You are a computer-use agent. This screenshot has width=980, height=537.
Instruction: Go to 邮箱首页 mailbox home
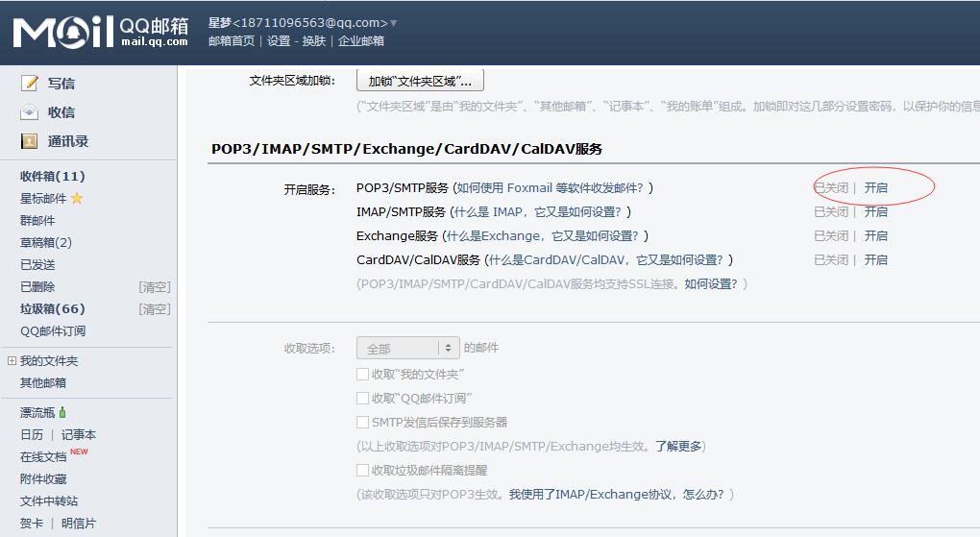(232, 41)
